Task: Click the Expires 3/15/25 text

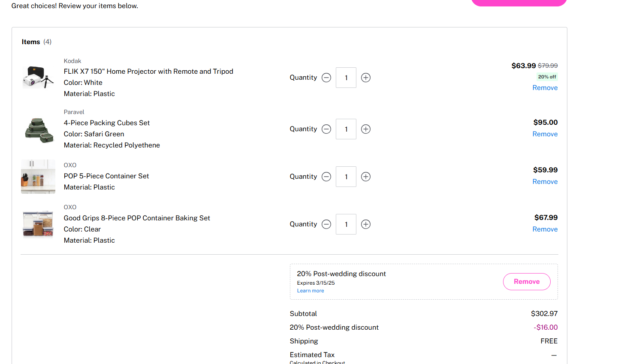Action: [316, 283]
